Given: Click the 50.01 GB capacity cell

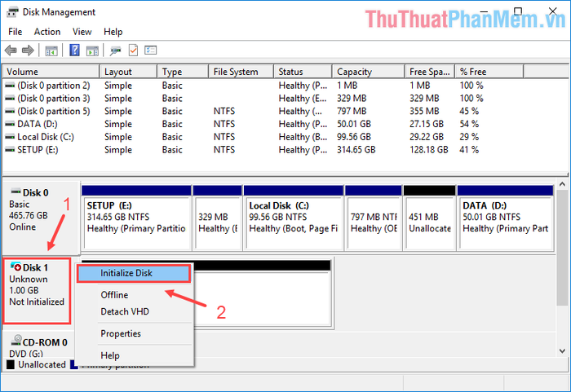Looking at the screenshot, I should [353, 124].
